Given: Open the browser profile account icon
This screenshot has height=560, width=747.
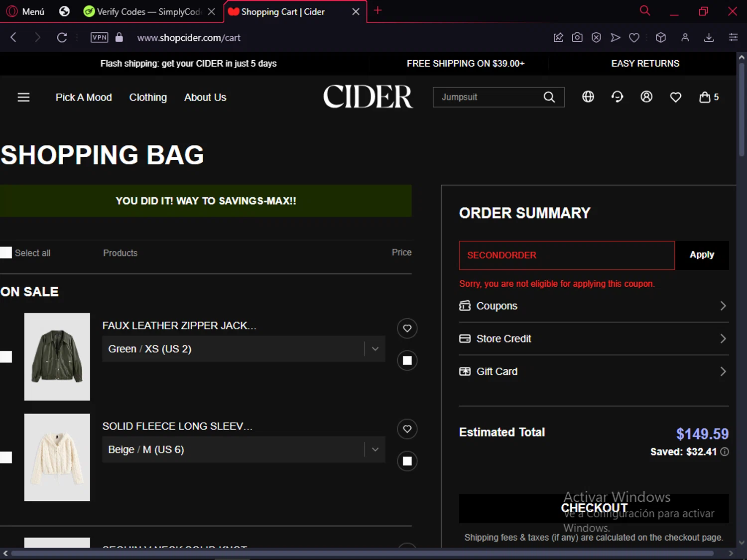Looking at the screenshot, I should coord(685,37).
